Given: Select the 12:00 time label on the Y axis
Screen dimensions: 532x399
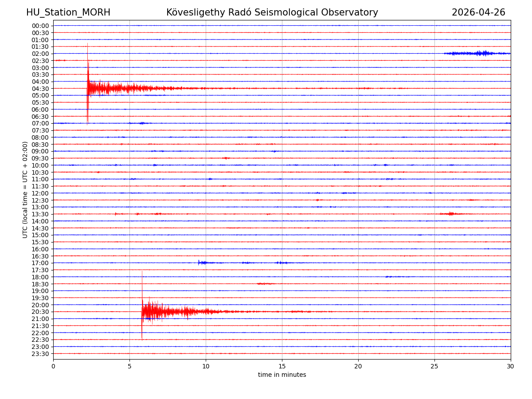Looking at the screenshot, I should tap(40, 193).
